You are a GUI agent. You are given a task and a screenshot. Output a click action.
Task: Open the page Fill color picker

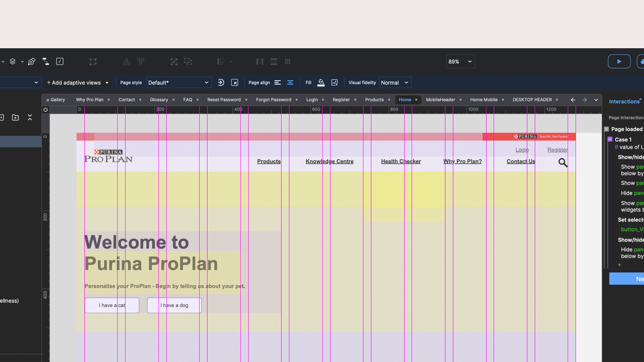point(321,82)
